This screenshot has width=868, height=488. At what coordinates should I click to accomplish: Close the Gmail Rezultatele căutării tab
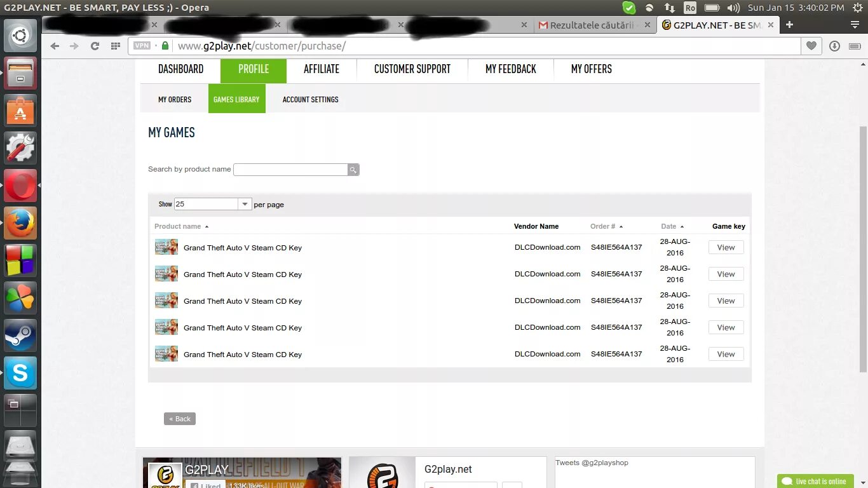pos(647,25)
